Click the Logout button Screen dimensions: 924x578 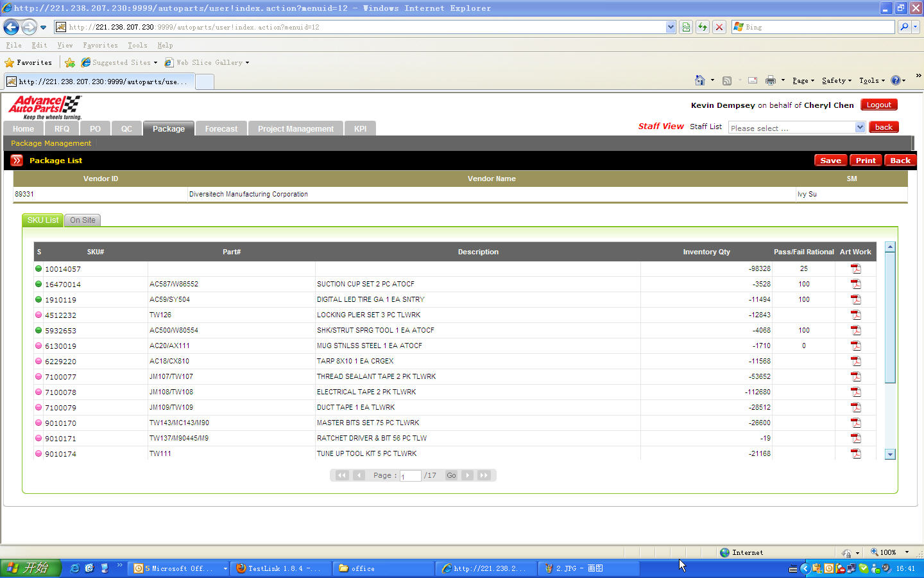pos(878,105)
